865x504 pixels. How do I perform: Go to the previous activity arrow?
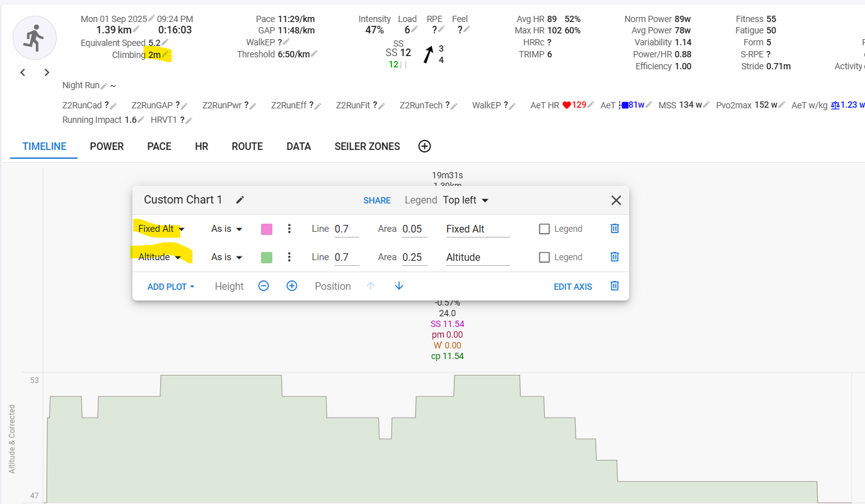tap(23, 72)
